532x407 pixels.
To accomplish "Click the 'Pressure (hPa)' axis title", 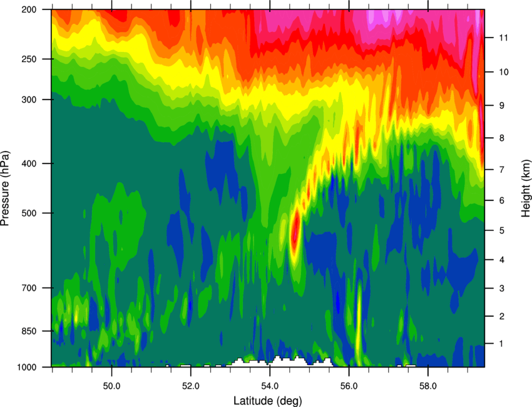I will point(5,188).
